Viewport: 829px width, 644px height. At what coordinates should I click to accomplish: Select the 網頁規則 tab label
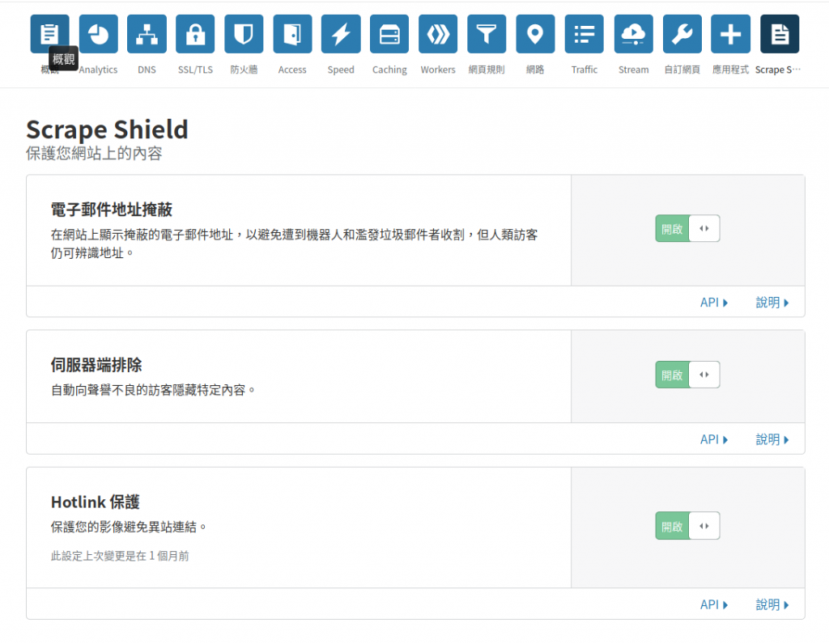[x=487, y=70]
